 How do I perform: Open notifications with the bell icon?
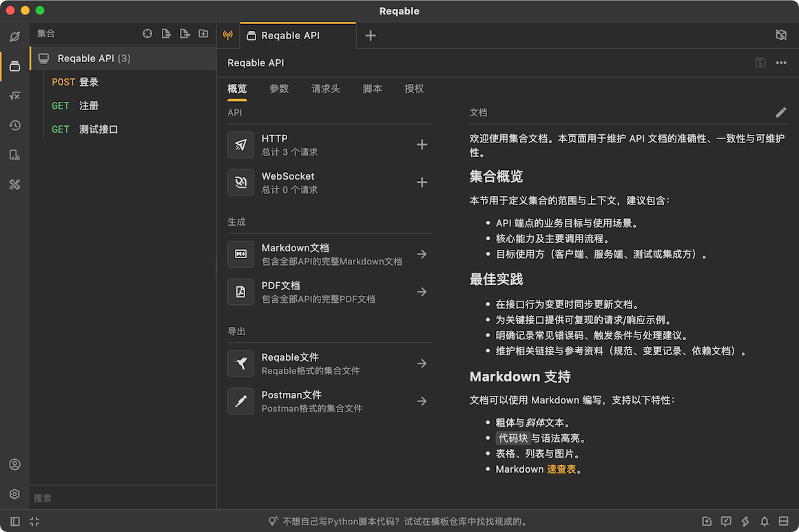pyautogui.click(x=765, y=521)
